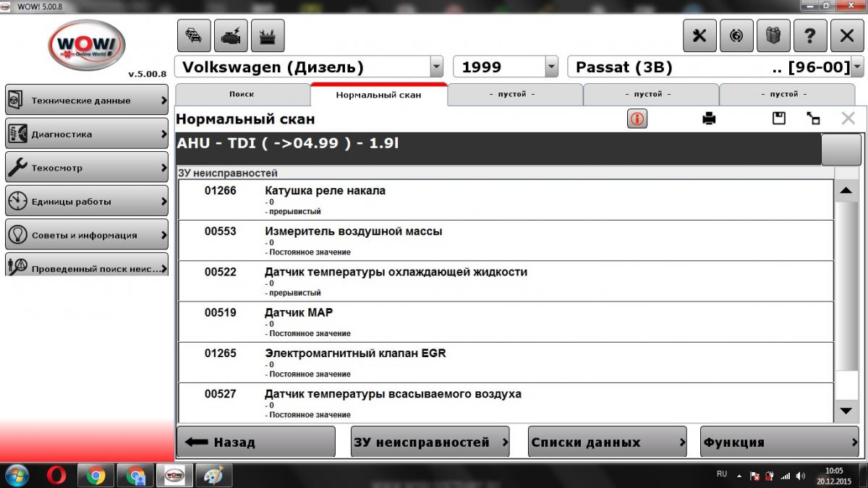Screen dimensions: 868x488
Task: Open the ЗУ неисправностей bottom button
Action: point(430,442)
